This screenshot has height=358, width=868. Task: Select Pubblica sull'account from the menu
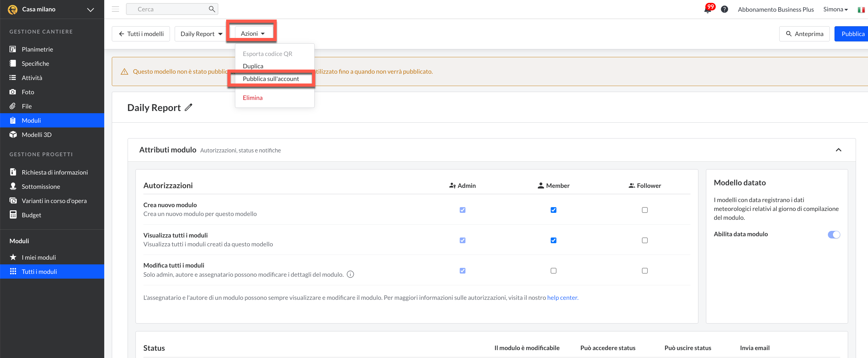pyautogui.click(x=271, y=79)
